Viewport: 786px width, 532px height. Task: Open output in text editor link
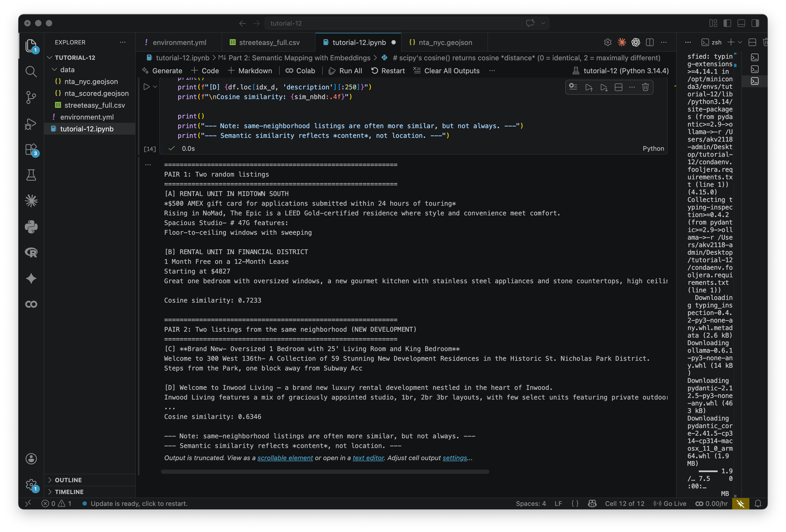pyautogui.click(x=368, y=458)
